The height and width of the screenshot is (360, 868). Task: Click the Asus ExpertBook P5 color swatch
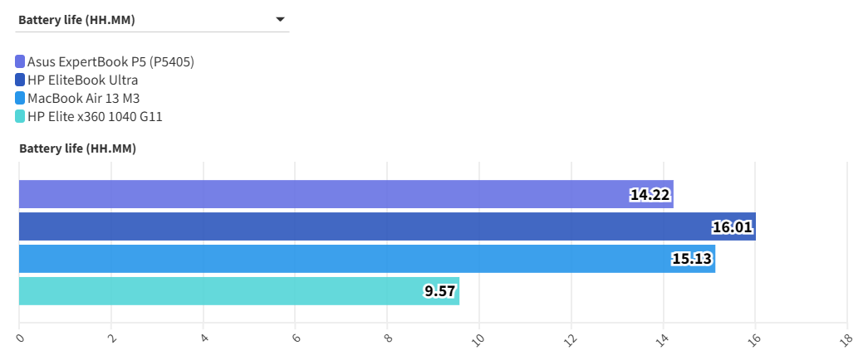point(20,61)
